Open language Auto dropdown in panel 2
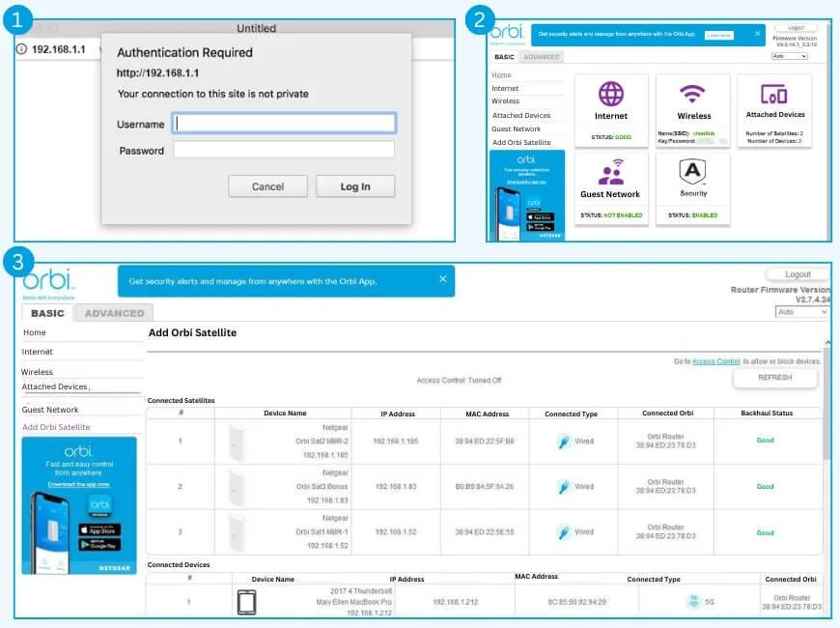This screenshot has width=840, height=628. point(789,56)
